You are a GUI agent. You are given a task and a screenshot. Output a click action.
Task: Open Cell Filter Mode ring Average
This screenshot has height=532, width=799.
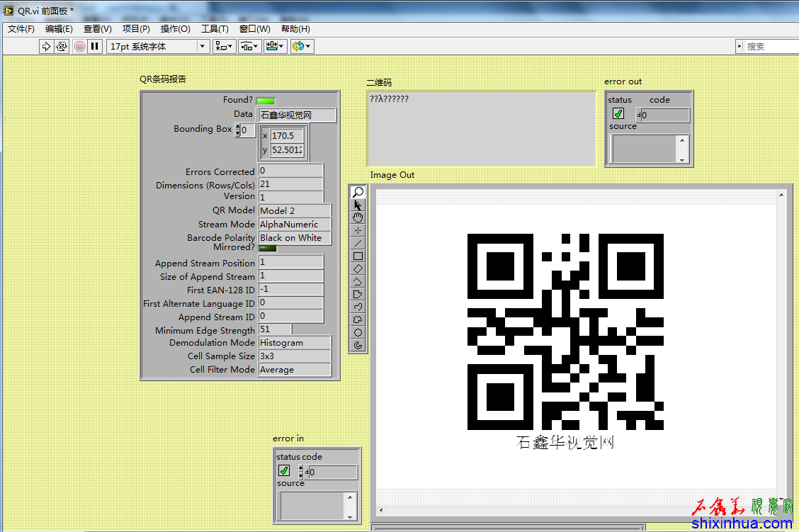coord(295,370)
